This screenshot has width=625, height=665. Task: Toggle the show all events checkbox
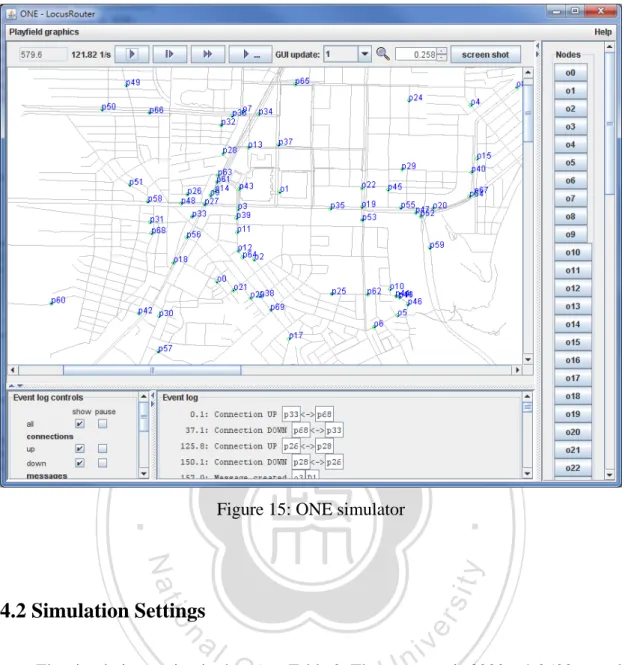tap(80, 424)
